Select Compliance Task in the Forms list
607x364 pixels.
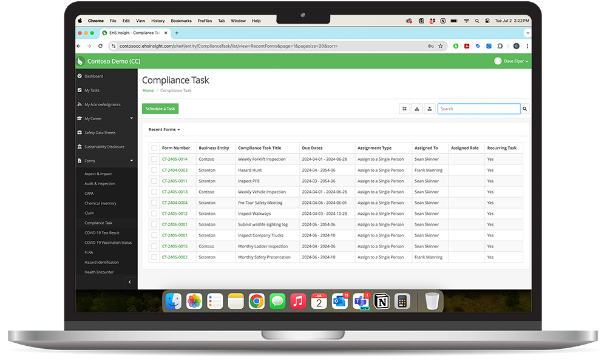pyautogui.click(x=97, y=223)
